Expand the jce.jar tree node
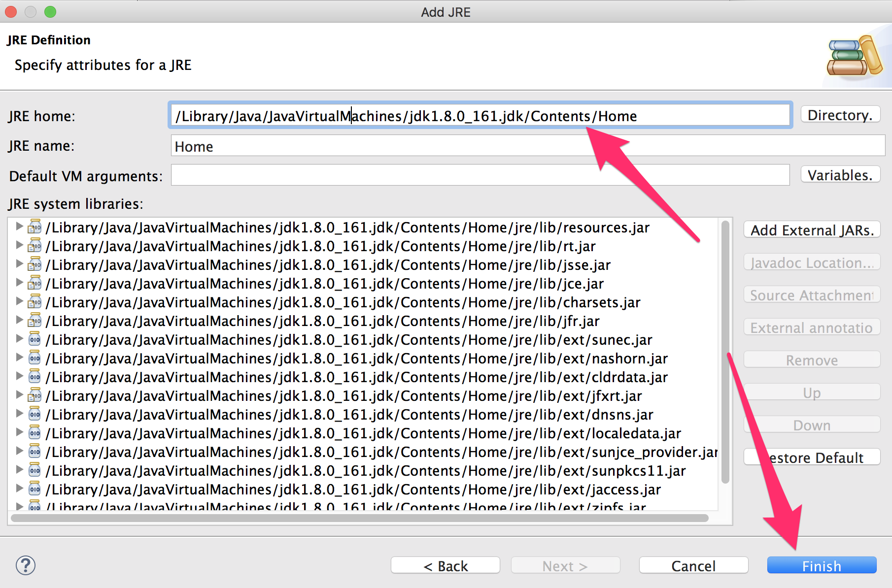The height and width of the screenshot is (588, 892). point(19,283)
